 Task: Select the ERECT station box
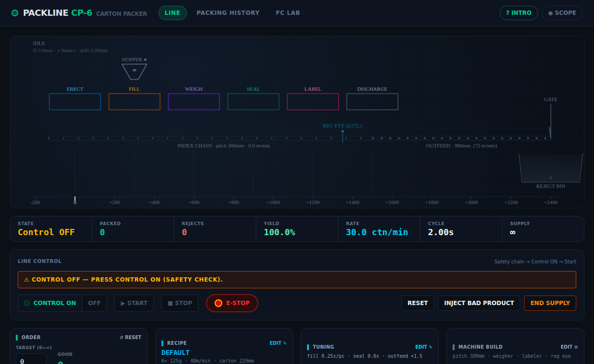75,102
